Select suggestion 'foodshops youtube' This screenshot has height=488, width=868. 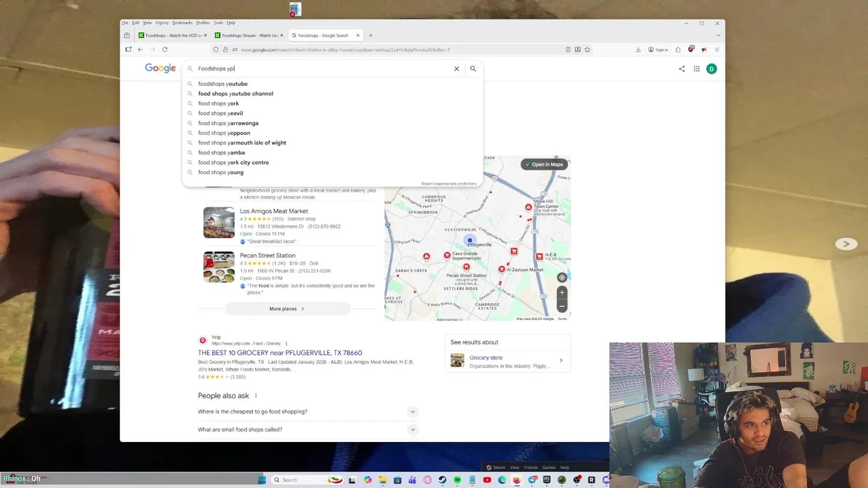[332, 84]
